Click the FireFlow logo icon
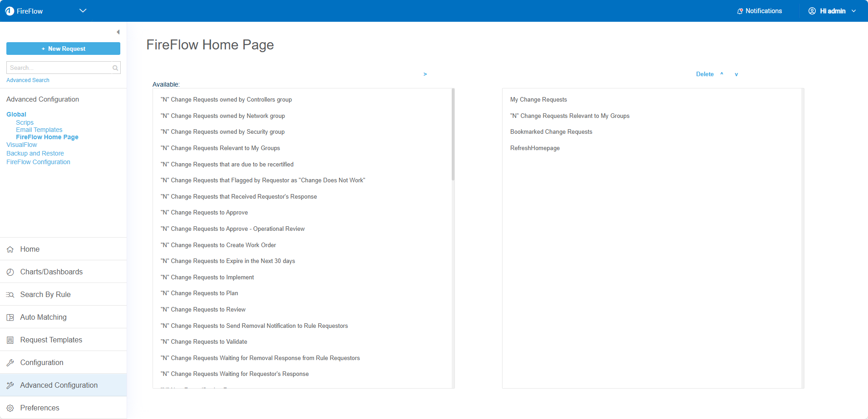 10,11
